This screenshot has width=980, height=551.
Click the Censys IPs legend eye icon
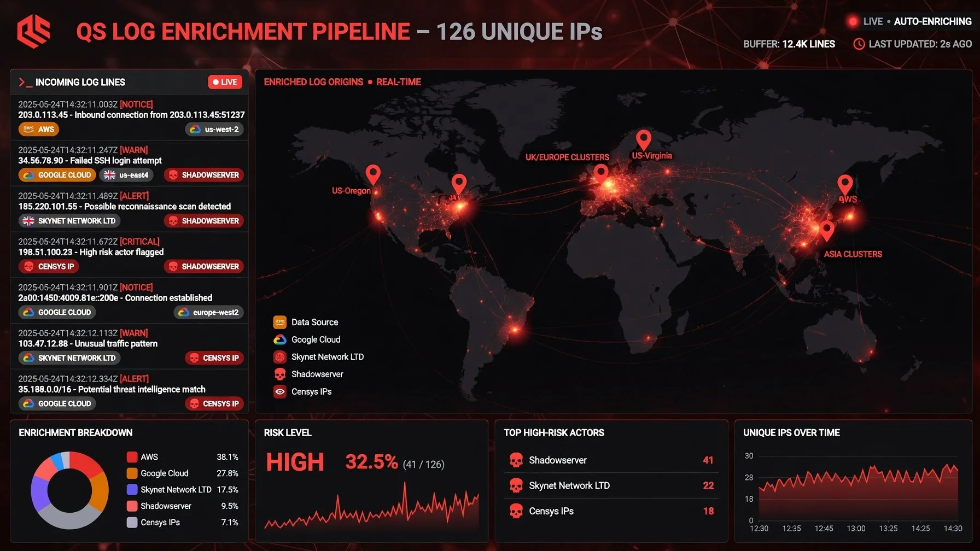pos(280,391)
